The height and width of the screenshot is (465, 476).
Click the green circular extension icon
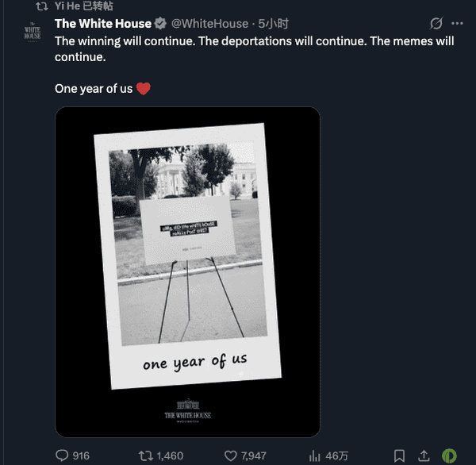[x=449, y=455]
